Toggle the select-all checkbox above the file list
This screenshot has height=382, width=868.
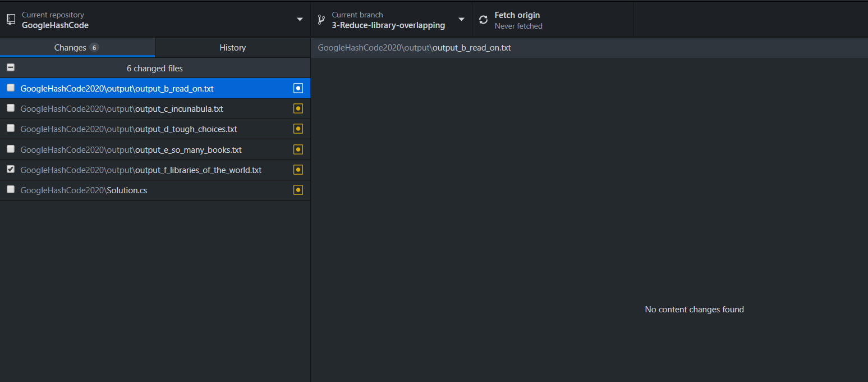tap(10, 67)
